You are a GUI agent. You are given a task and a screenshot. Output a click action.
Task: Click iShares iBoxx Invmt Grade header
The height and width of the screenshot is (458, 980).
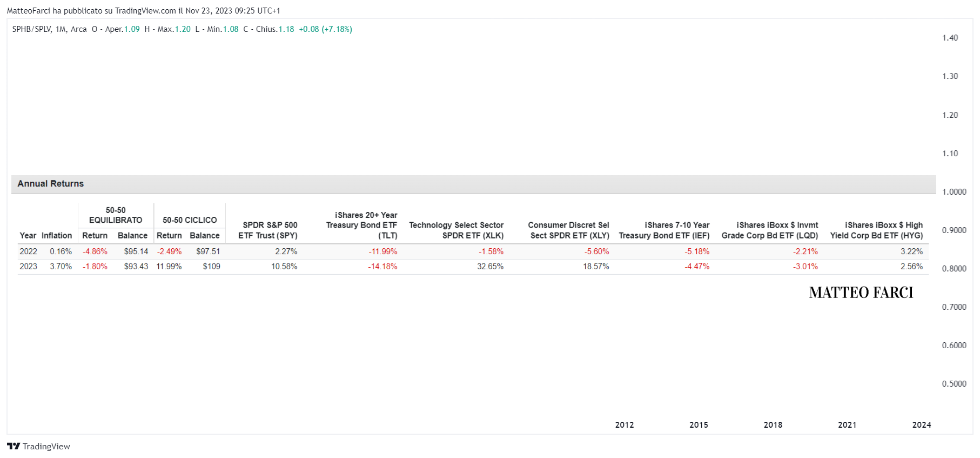[770, 230]
